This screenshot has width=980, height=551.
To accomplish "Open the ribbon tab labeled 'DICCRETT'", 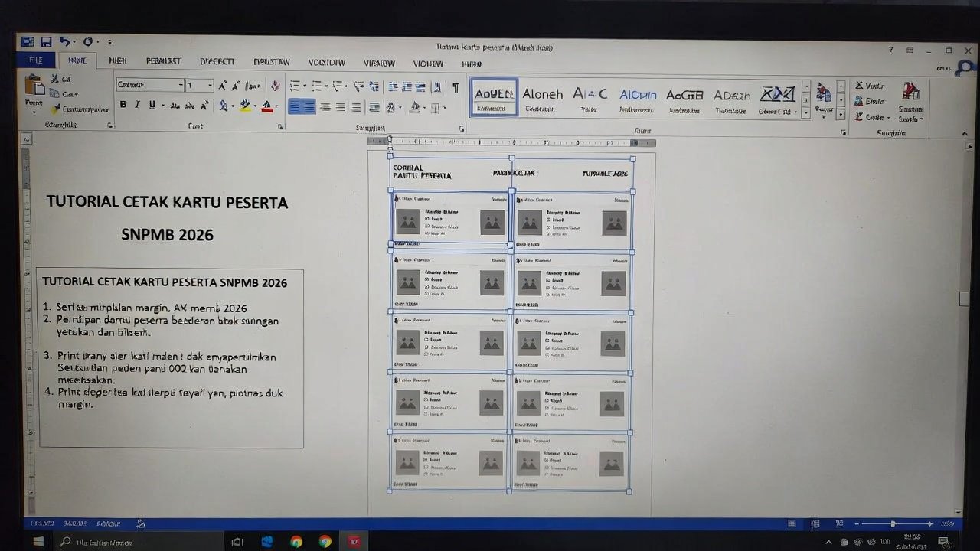I will click(217, 62).
